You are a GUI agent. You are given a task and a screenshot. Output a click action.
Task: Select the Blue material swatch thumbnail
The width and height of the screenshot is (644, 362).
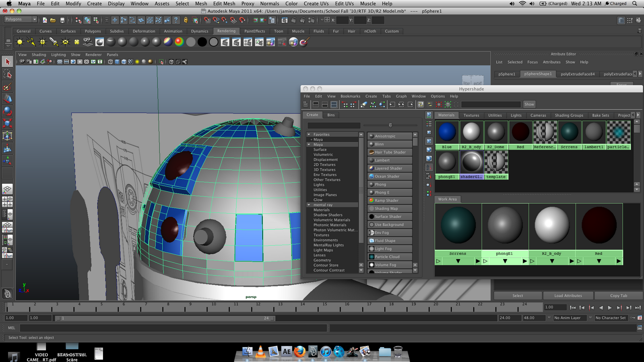[x=447, y=132]
